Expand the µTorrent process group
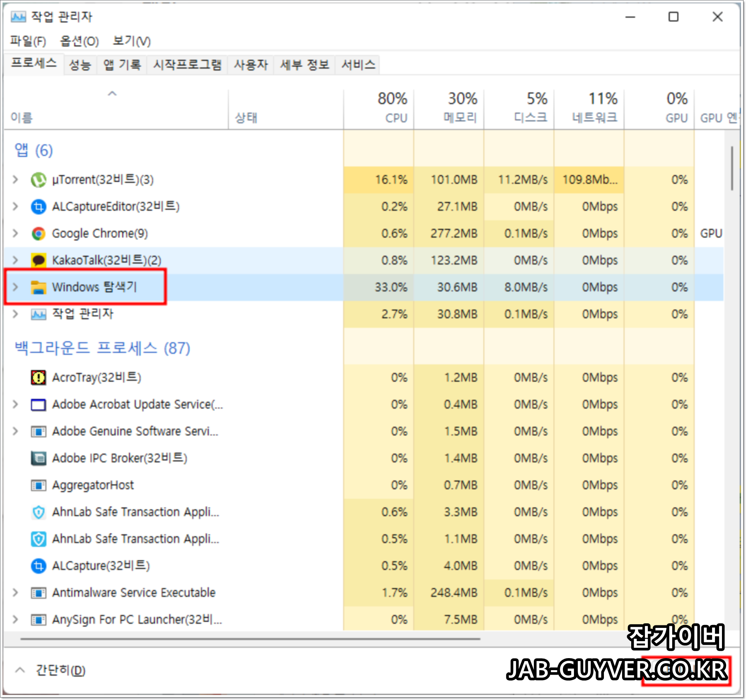746x700 pixels. click(15, 179)
